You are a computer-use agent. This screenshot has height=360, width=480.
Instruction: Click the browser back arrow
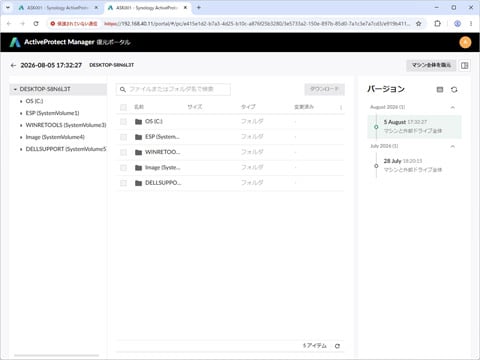pos(9,23)
